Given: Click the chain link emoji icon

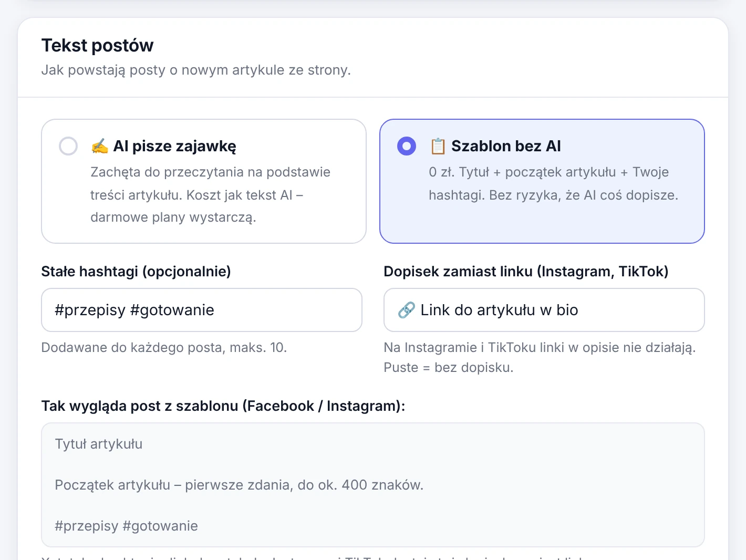Looking at the screenshot, I should point(407,310).
